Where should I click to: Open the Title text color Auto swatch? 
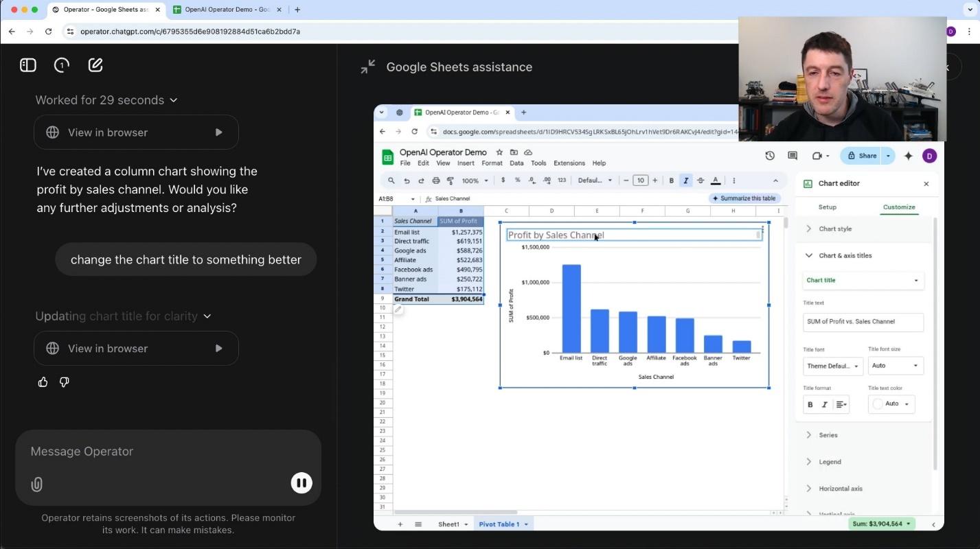click(891, 404)
